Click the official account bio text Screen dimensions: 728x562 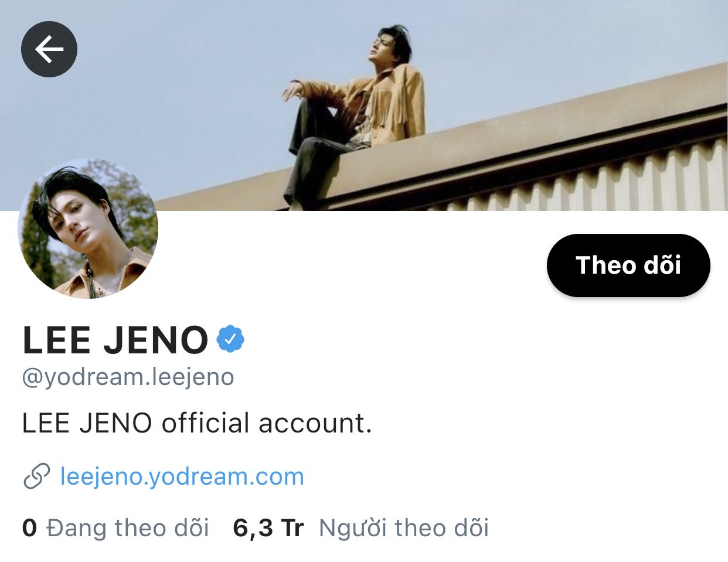coord(197,423)
